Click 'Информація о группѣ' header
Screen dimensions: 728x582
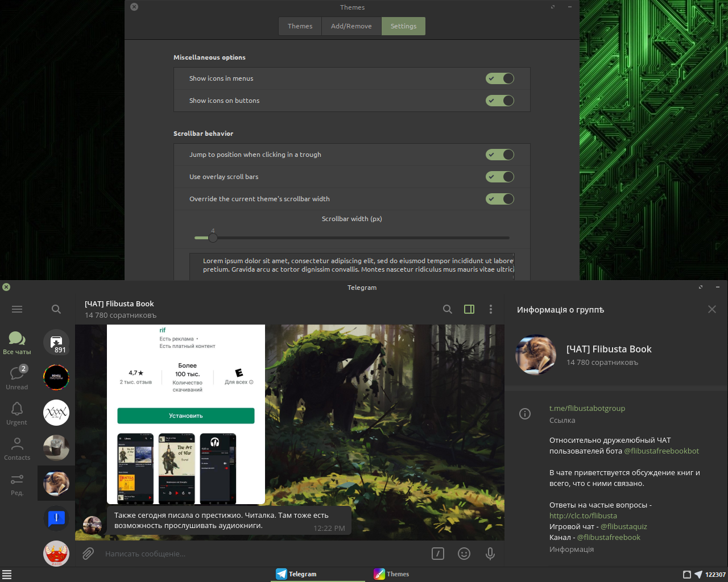pyautogui.click(x=560, y=310)
